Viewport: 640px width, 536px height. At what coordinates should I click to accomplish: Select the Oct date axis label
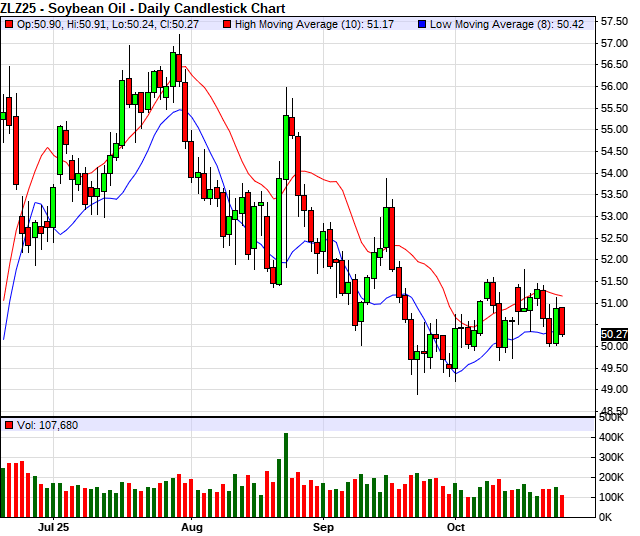click(x=456, y=525)
